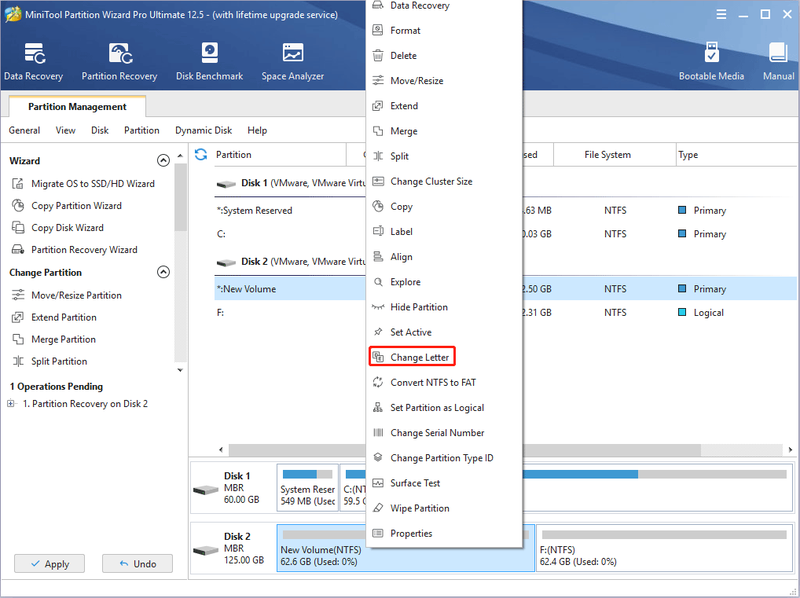
Task: Collapse the Change Partition section
Action: coord(163,272)
